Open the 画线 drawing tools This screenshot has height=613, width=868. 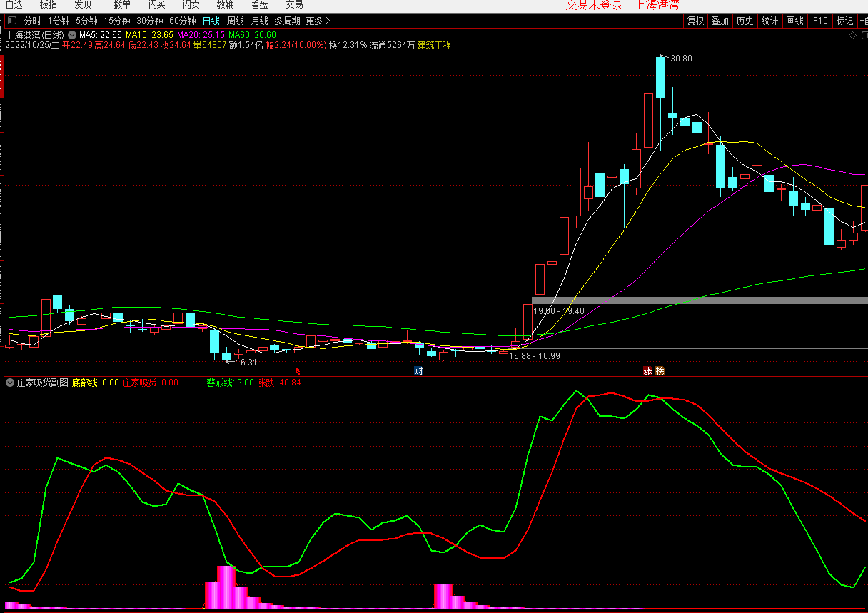(794, 21)
